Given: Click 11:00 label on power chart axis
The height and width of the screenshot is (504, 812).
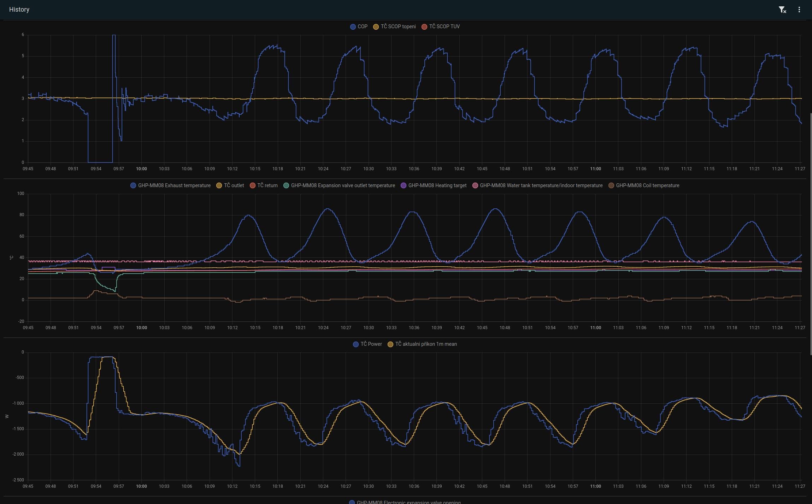Looking at the screenshot, I should (595, 486).
